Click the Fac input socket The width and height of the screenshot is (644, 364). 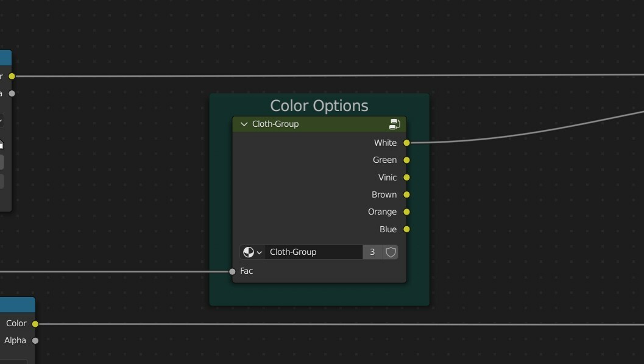tap(233, 271)
